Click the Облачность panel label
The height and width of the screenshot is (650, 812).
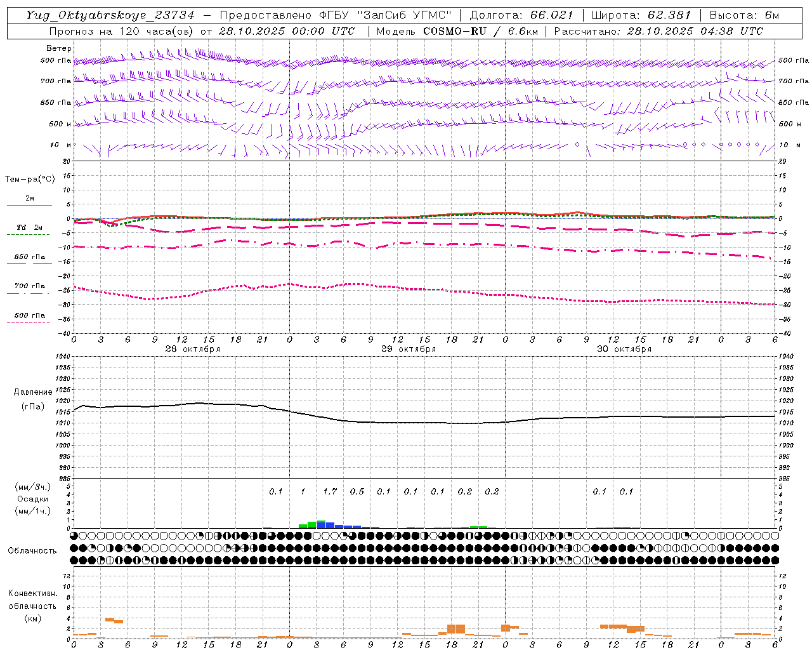pyautogui.click(x=32, y=551)
